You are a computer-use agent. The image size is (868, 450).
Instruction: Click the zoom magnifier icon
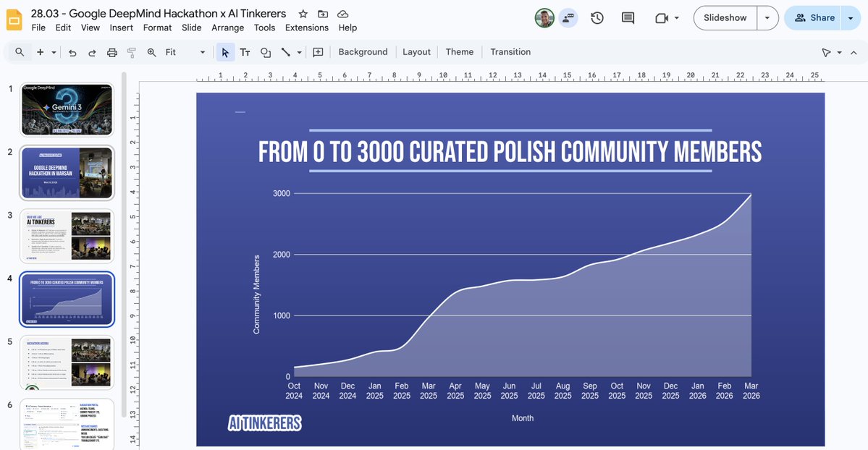pos(151,52)
